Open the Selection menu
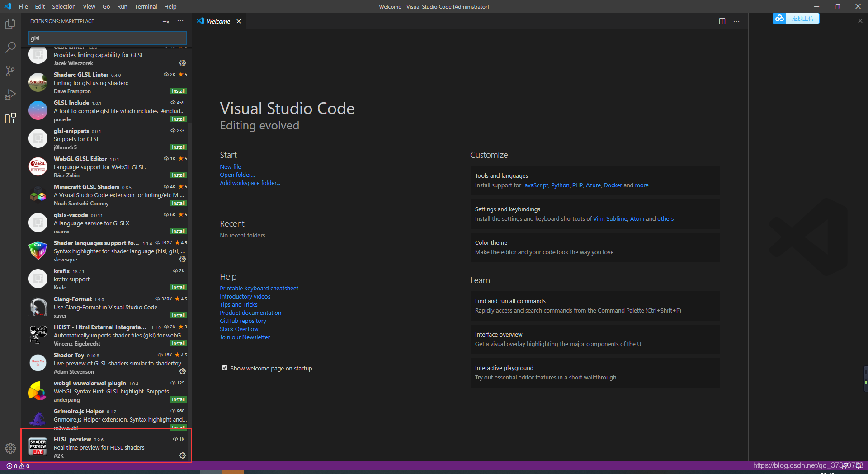This screenshot has height=474, width=868. point(63,6)
